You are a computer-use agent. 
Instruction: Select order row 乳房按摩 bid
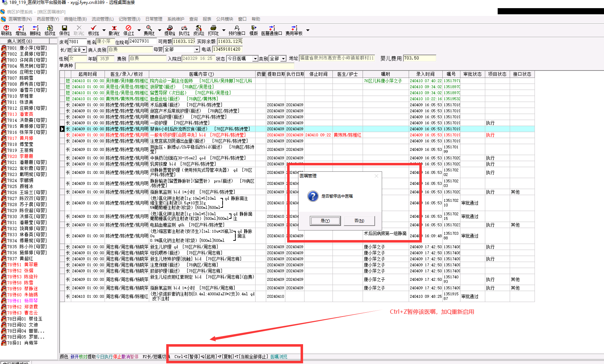pyautogui.click(x=297, y=164)
